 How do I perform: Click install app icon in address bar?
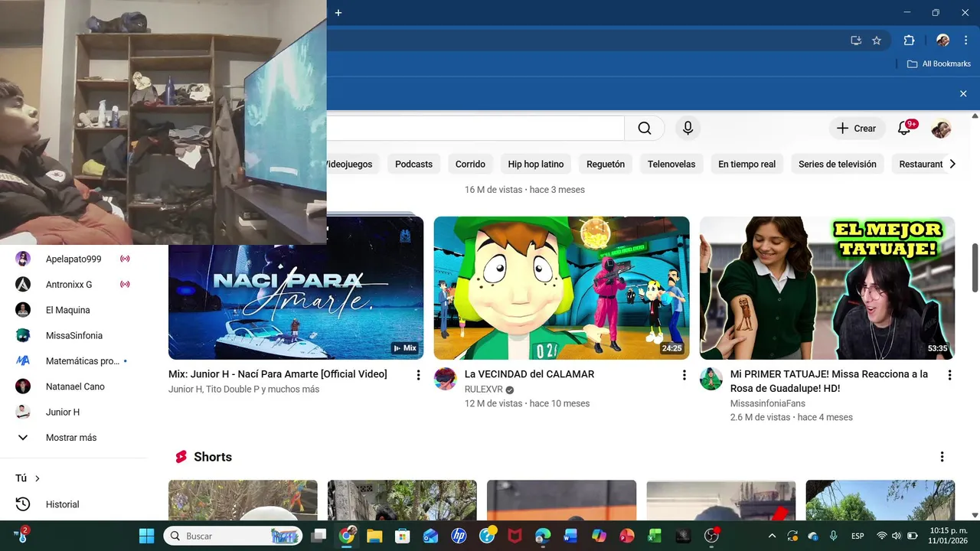[x=856, y=41]
